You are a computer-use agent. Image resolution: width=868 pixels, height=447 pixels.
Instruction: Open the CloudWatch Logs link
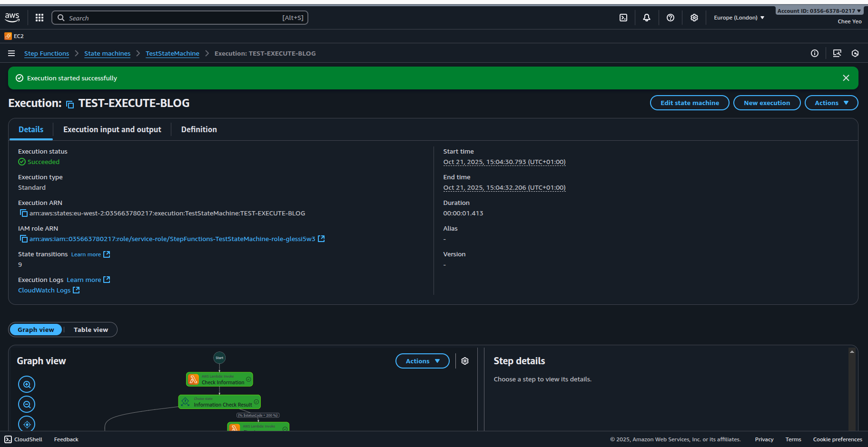point(44,290)
